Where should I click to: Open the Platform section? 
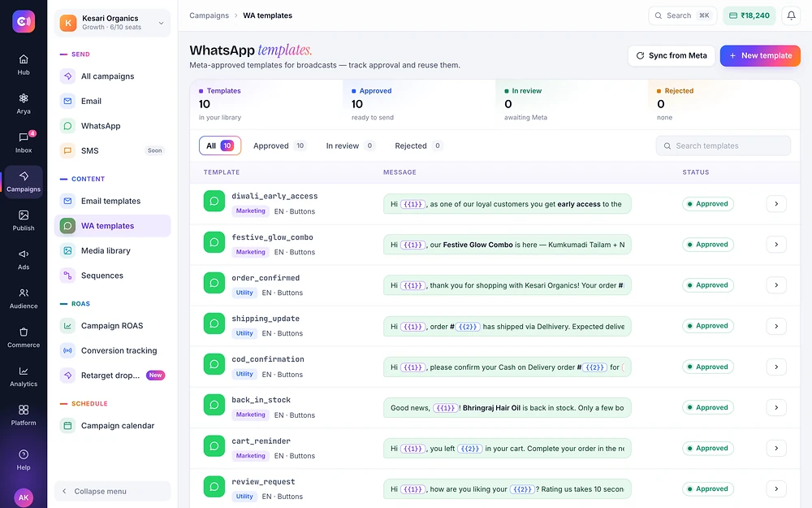coord(24,415)
